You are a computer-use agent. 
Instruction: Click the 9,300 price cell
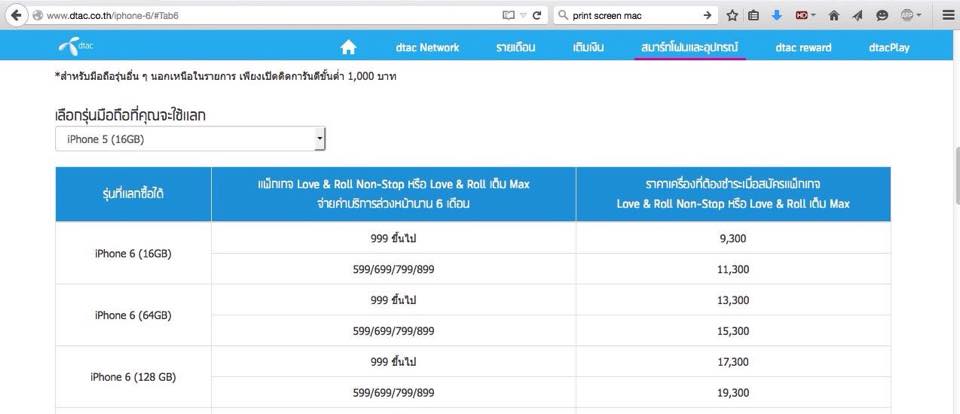click(x=733, y=238)
